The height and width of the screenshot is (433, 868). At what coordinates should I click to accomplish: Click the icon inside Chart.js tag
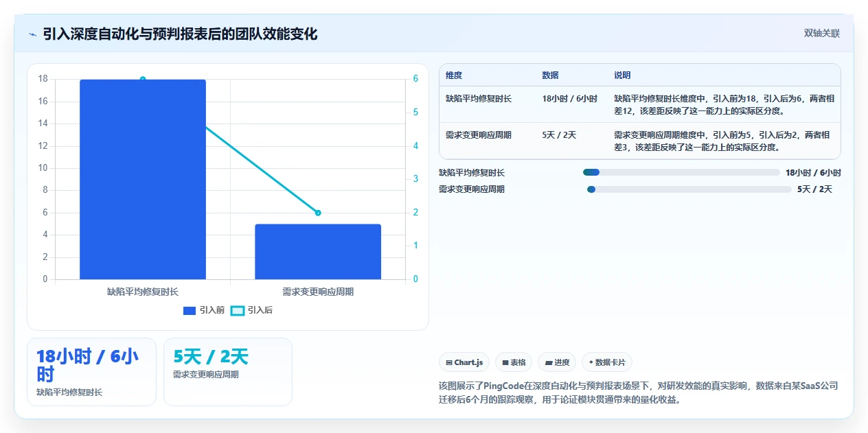449,362
